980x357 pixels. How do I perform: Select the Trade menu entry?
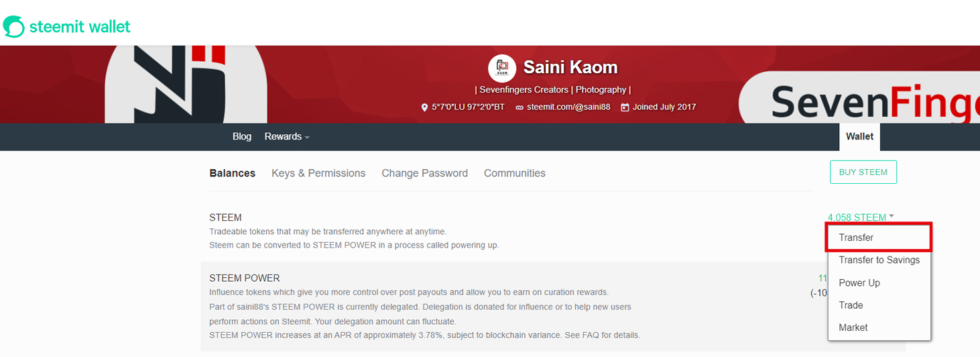(x=851, y=305)
